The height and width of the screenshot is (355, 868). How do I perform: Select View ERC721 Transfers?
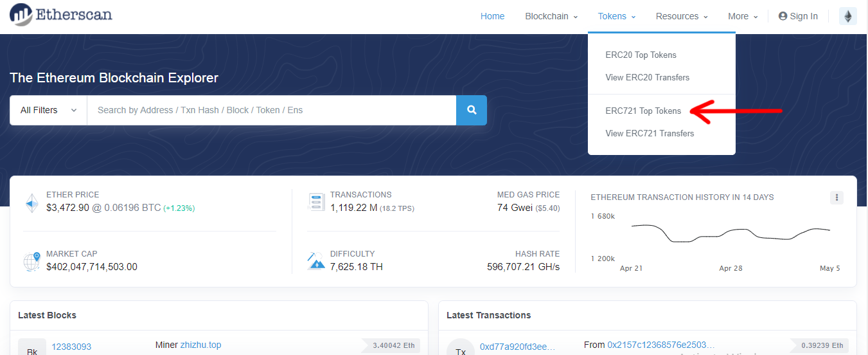(x=650, y=133)
